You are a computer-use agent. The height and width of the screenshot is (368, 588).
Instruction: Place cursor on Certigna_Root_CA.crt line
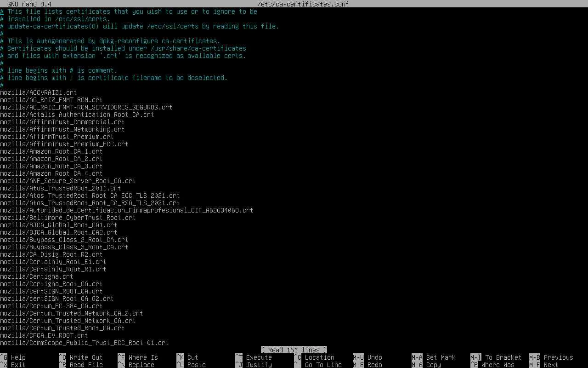point(51,284)
